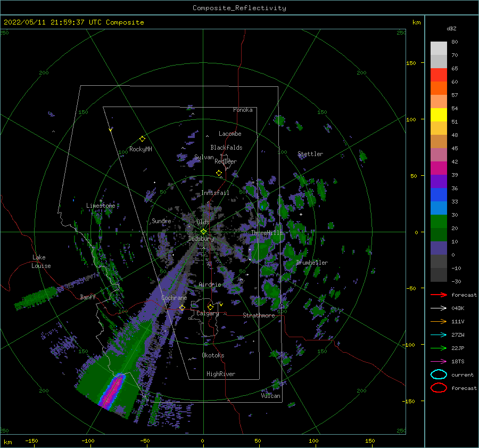This screenshot has width=479, height=448.
Task: Click the Blackfalds city label
Action: [226, 148]
